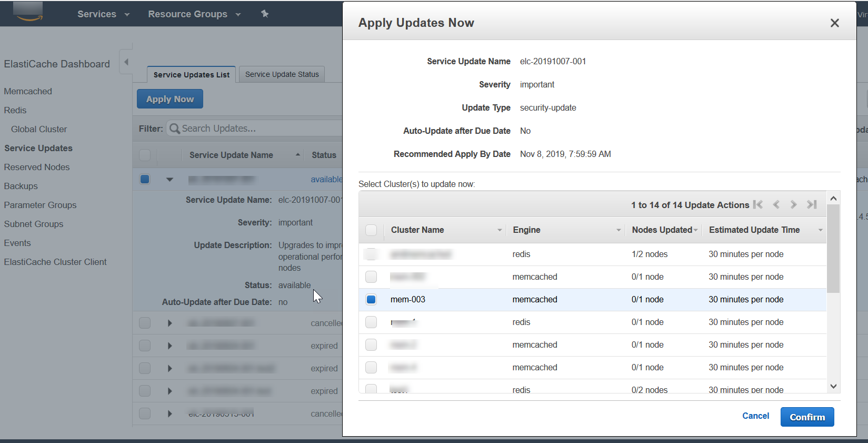The image size is (868, 443).
Task: Open the Services dropdown menu
Action: (x=103, y=14)
